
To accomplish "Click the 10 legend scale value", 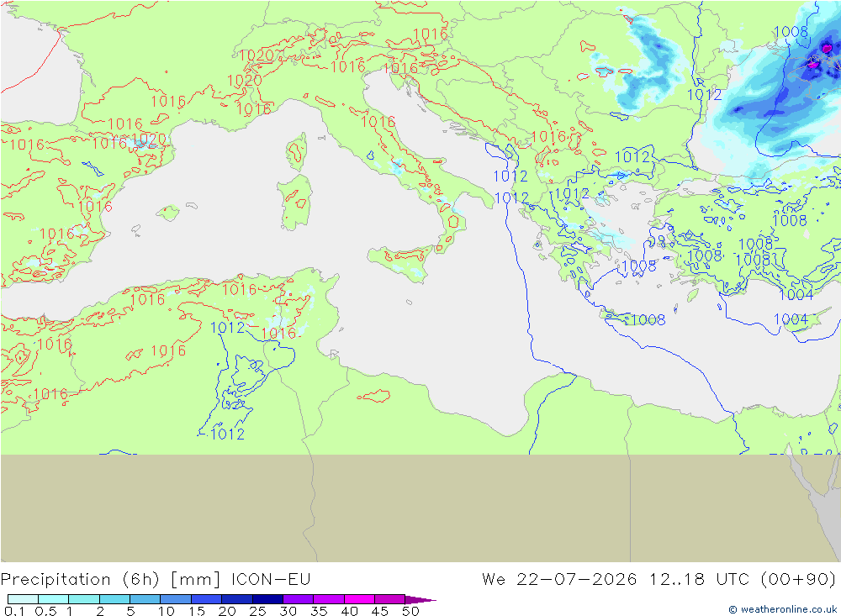I will tap(167, 611).
